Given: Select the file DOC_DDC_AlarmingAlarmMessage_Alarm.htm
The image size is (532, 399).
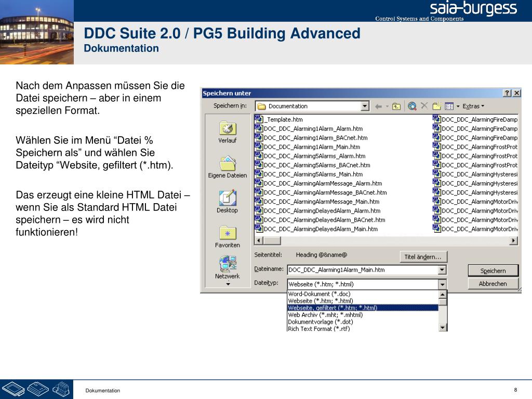Looking at the screenshot, I should point(318,183).
